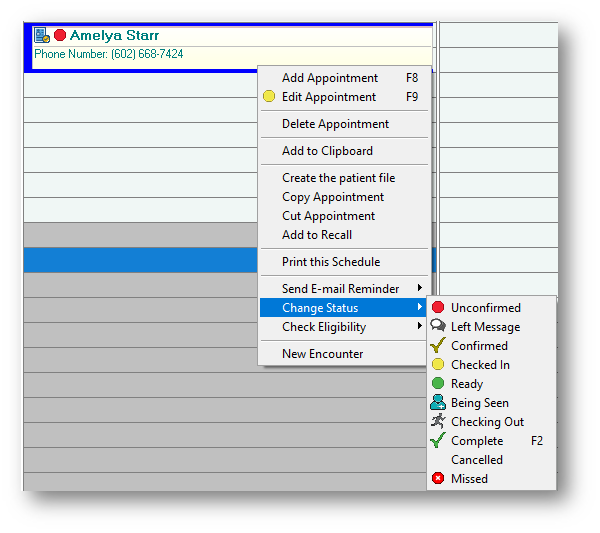Click the red X Missed icon

[438, 478]
